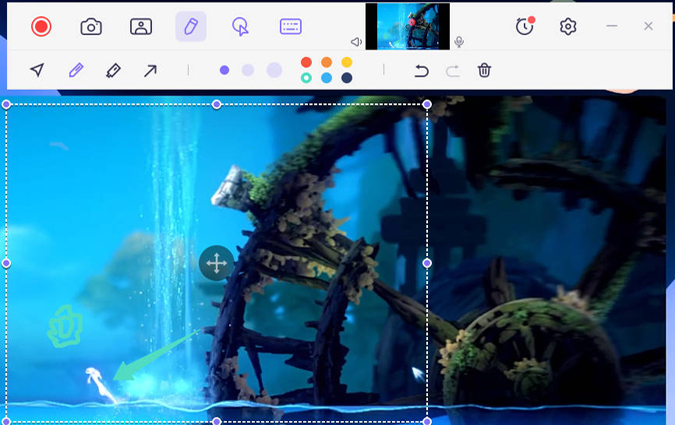
Task: Click the bottom-right corner selection handle
Action: (427, 421)
